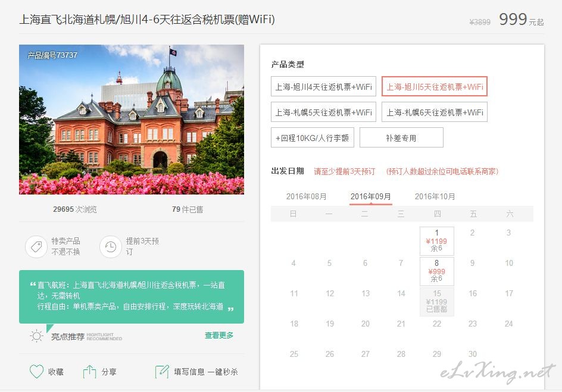Open 查看更多 link

tap(219, 335)
